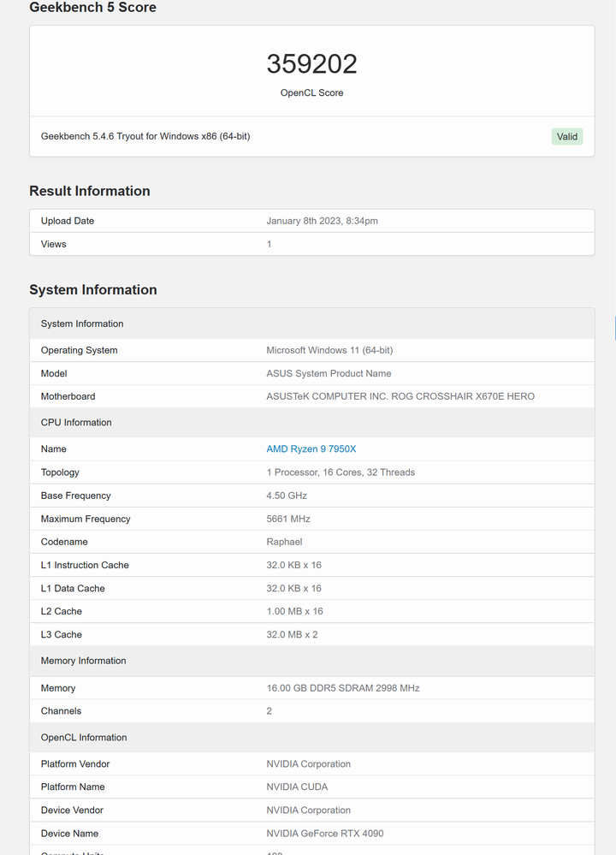
Task: Click the Upload Date label
Action: (68, 221)
